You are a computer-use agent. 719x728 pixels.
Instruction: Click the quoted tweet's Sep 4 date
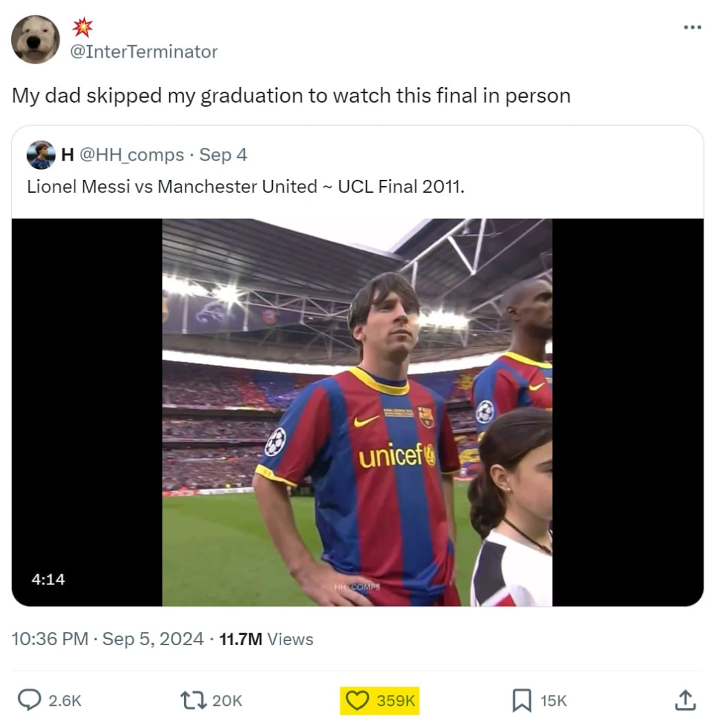[223, 155]
